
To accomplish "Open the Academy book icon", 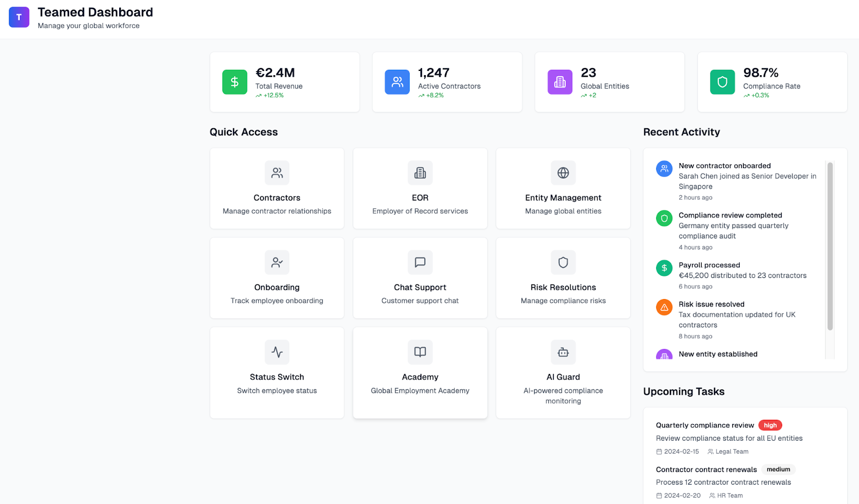I will (420, 352).
